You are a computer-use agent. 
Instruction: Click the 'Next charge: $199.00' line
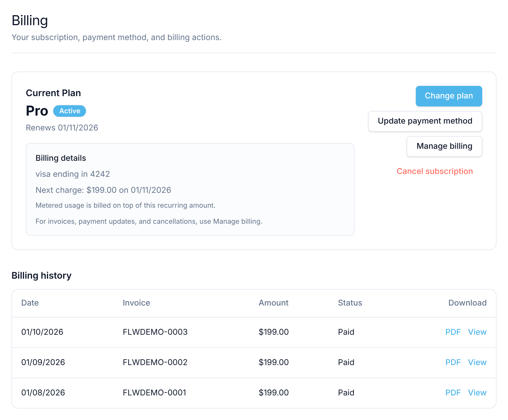pos(103,190)
